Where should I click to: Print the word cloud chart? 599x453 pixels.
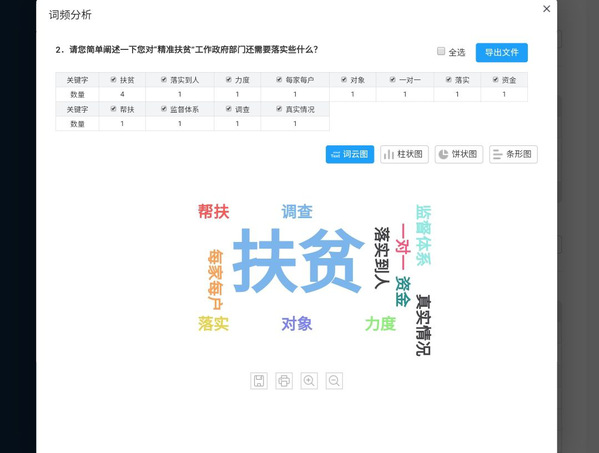[x=284, y=381]
